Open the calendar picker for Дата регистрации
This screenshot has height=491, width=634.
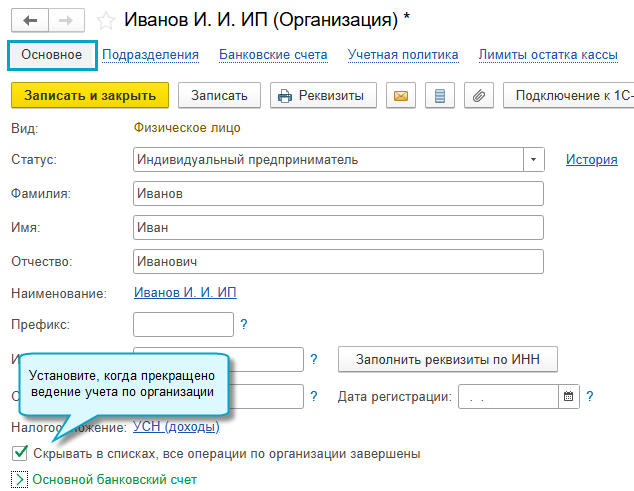pyautogui.click(x=570, y=396)
